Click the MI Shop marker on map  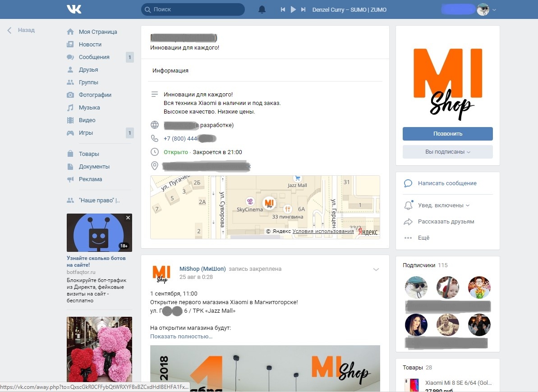click(269, 203)
